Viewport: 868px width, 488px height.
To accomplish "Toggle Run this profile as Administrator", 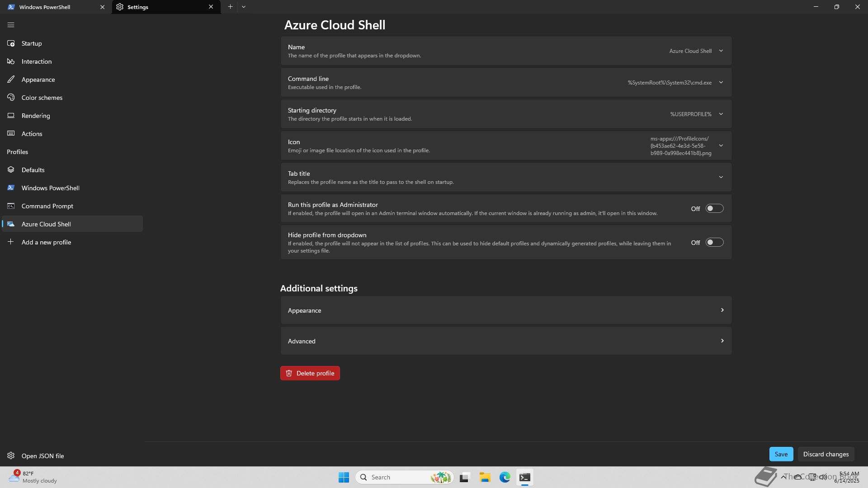I will click(714, 209).
